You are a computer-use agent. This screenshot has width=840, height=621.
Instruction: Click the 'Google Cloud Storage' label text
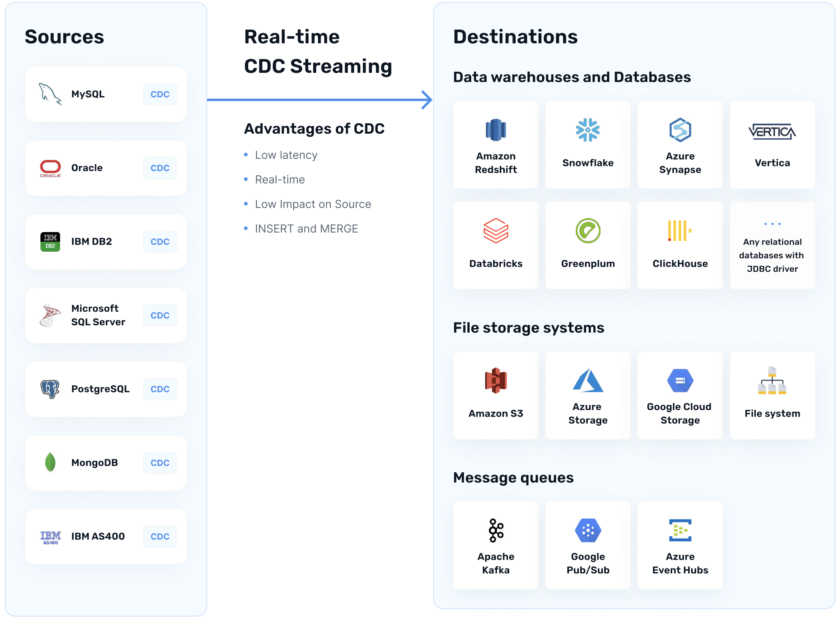[x=679, y=414]
